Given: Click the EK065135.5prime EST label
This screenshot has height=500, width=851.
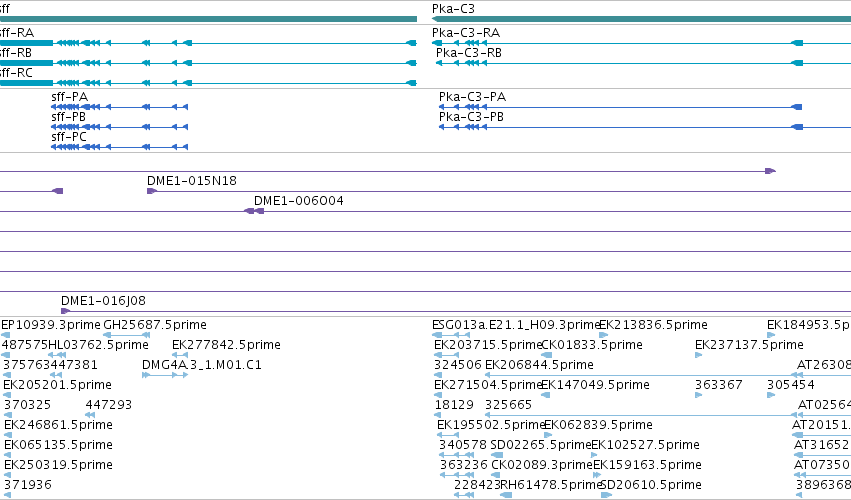Looking at the screenshot, I should (58, 445).
